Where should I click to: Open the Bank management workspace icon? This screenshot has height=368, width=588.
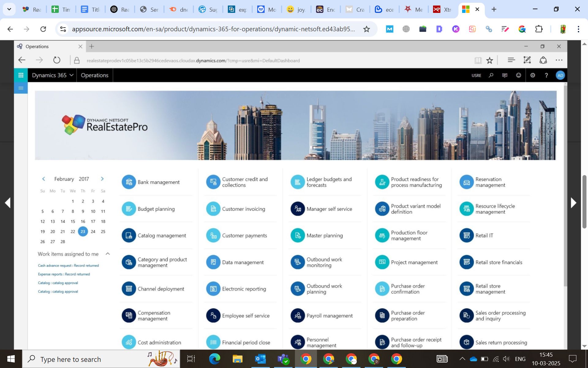[129, 182]
